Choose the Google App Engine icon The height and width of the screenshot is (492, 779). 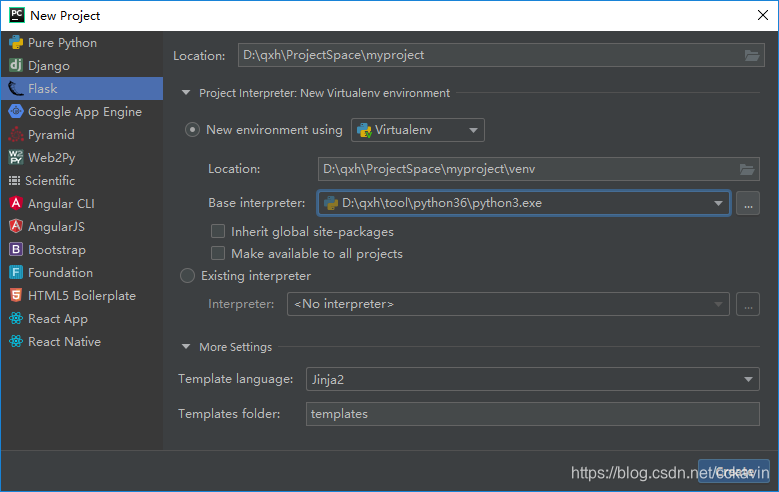click(16, 111)
